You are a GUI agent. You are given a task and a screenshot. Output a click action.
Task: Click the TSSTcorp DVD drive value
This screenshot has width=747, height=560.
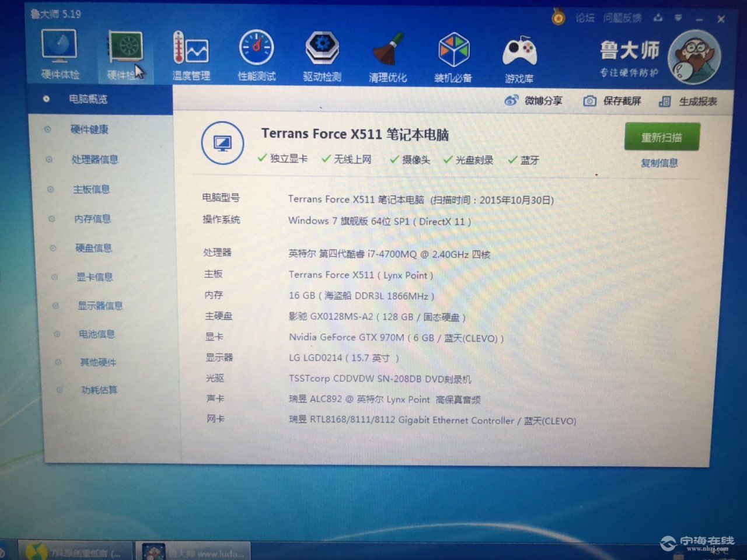tap(380, 379)
